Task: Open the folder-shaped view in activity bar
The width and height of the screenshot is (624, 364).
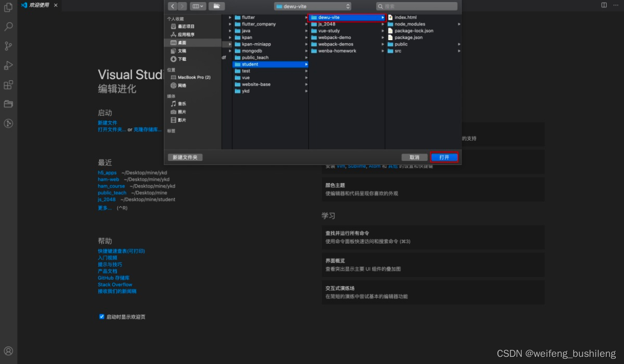Action: pos(8,104)
